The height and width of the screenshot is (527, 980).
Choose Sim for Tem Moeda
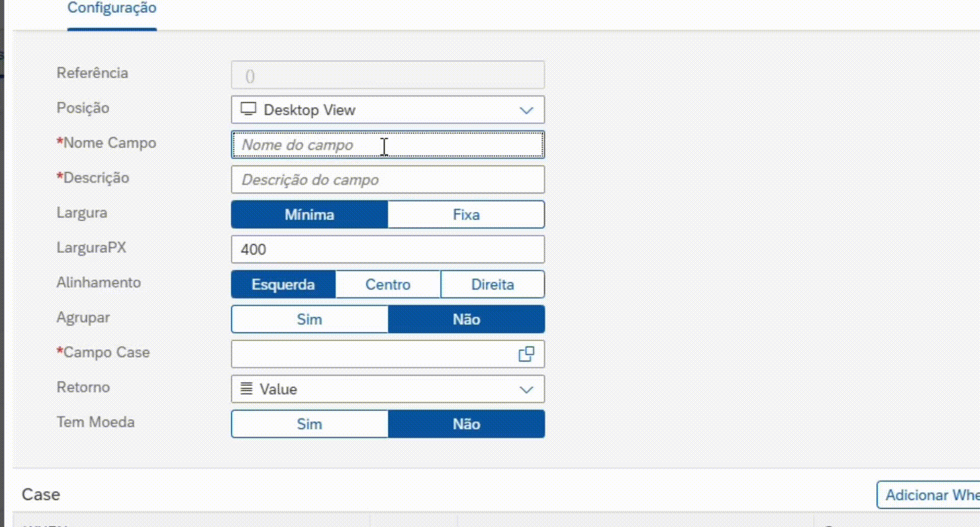point(309,424)
